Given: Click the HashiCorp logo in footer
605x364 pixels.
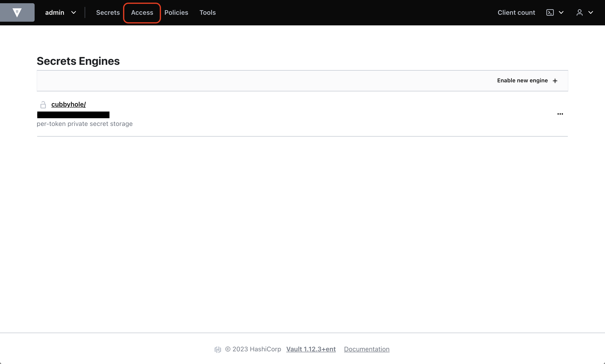Looking at the screenshot, I should 218,349.
